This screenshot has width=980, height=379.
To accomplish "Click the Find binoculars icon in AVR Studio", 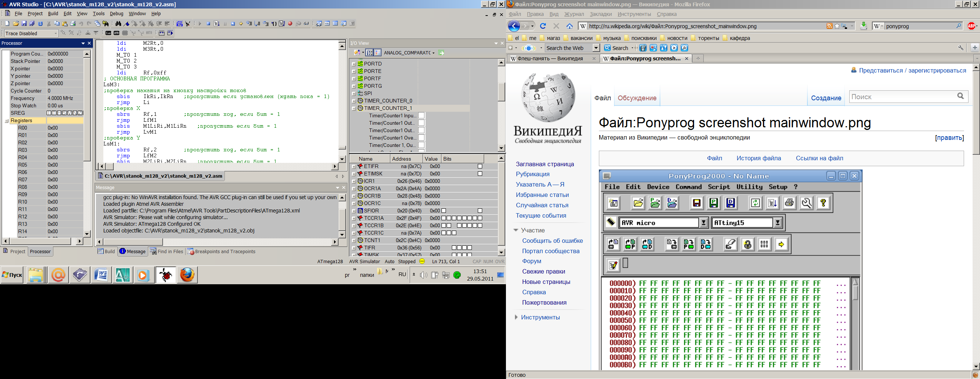I will pos(118,24).
